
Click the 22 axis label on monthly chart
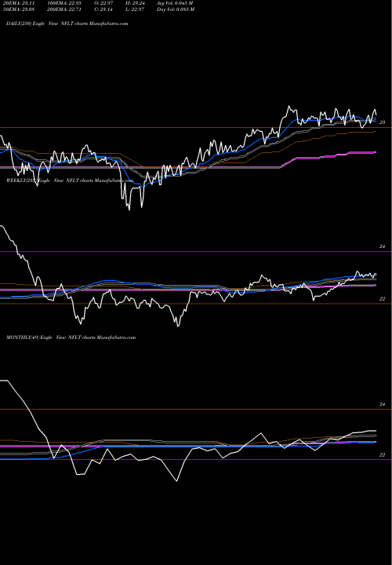pos(383,455)
